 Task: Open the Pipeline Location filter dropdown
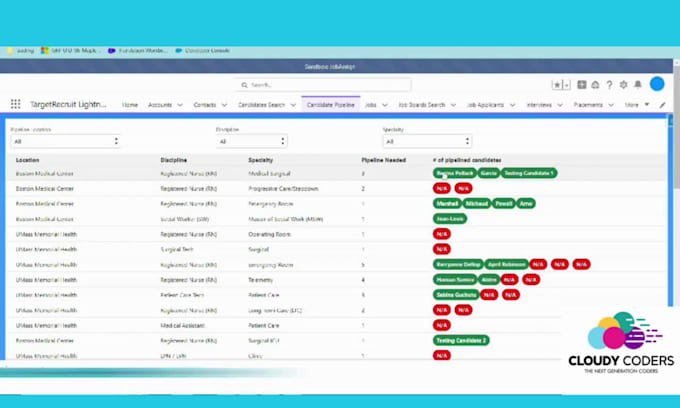click(x=65, y=141)
